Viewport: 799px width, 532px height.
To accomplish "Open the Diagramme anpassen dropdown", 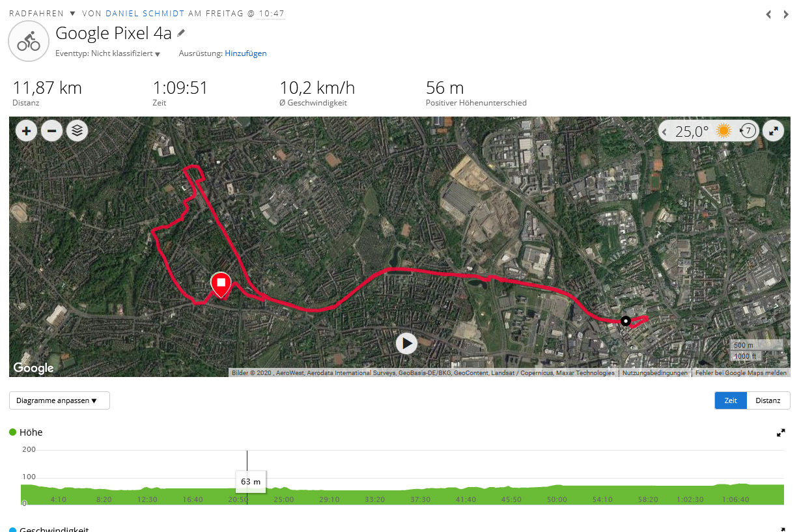I will click(x=59, y=400).
